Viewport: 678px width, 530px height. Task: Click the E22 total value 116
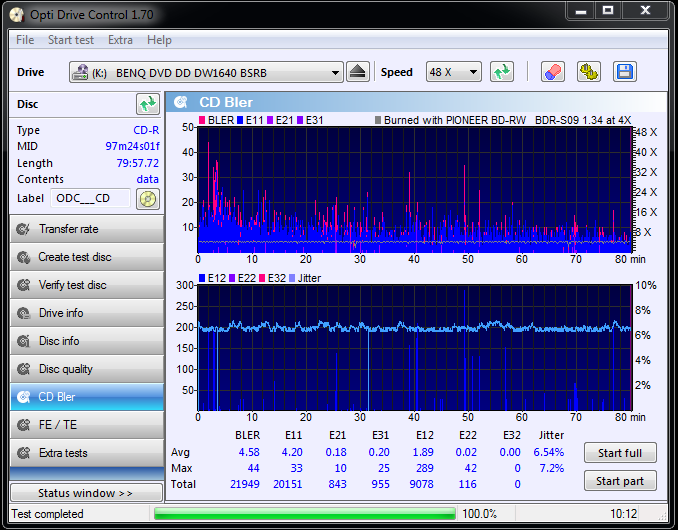click(x=467, y=484)
